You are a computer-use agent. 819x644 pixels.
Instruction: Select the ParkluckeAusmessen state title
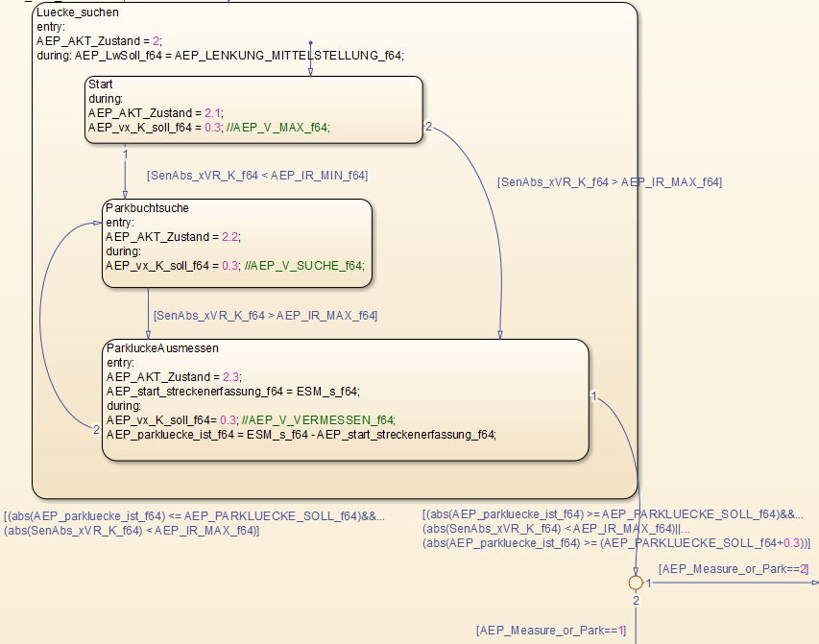click(x=162, y=347)
